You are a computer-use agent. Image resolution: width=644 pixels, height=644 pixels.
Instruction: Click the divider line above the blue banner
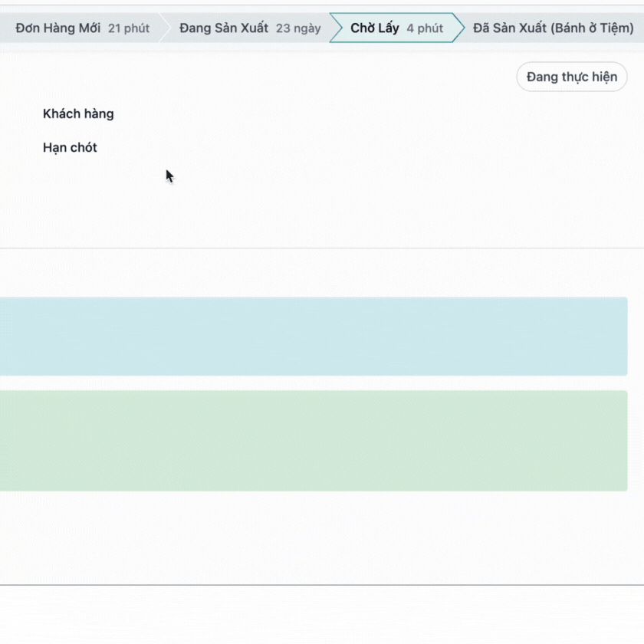coord(322,248)
